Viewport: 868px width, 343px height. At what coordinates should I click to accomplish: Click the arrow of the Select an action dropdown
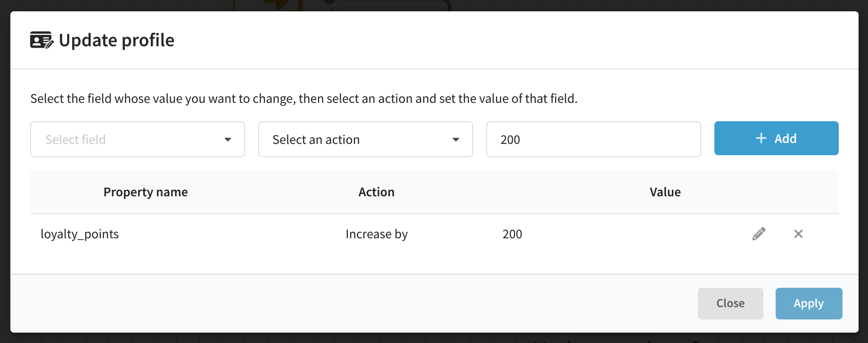456,140
